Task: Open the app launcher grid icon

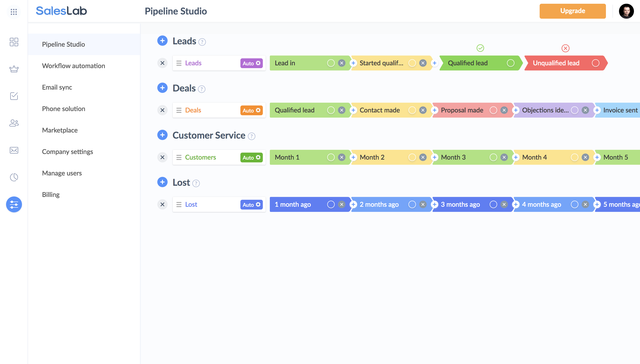Action: pyautogui.click(x=14, y=12)
